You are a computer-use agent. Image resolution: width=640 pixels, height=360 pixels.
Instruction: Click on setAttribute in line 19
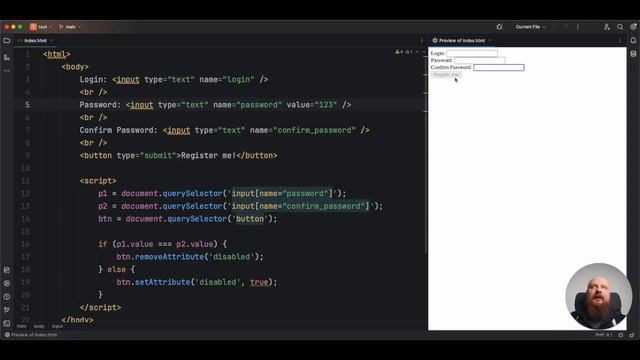pos(162,282)
